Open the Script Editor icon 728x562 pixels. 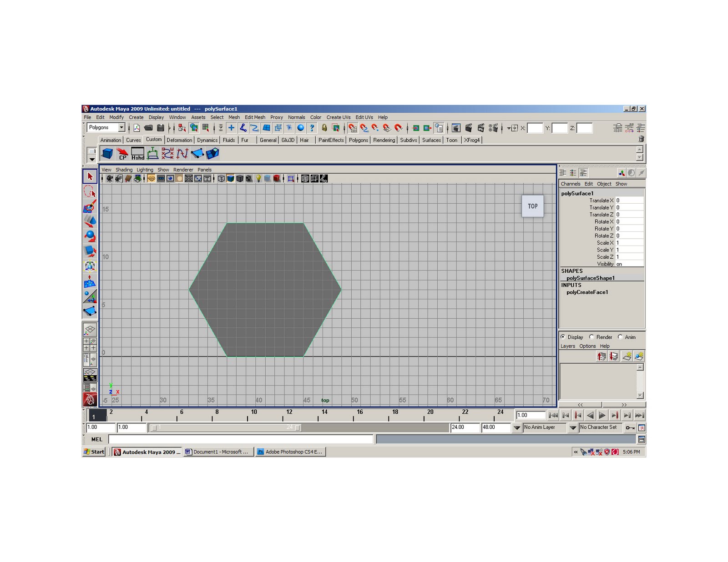(x=642, y=440)
